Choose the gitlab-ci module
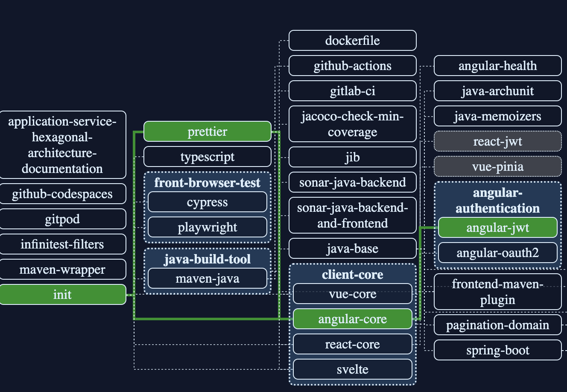Image resolution: width=567 pixels, height=392 pixels. click(352, 91)
